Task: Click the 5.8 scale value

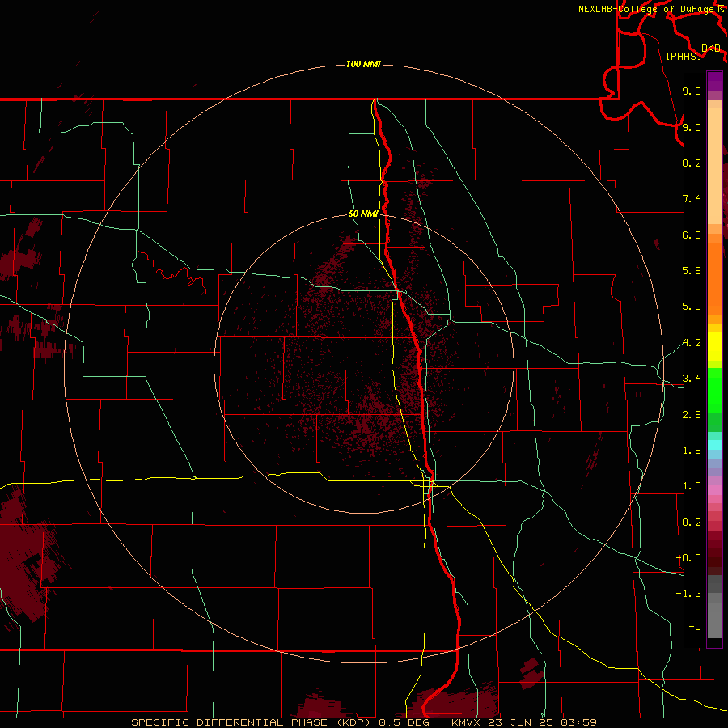Action: click(692, 271)
